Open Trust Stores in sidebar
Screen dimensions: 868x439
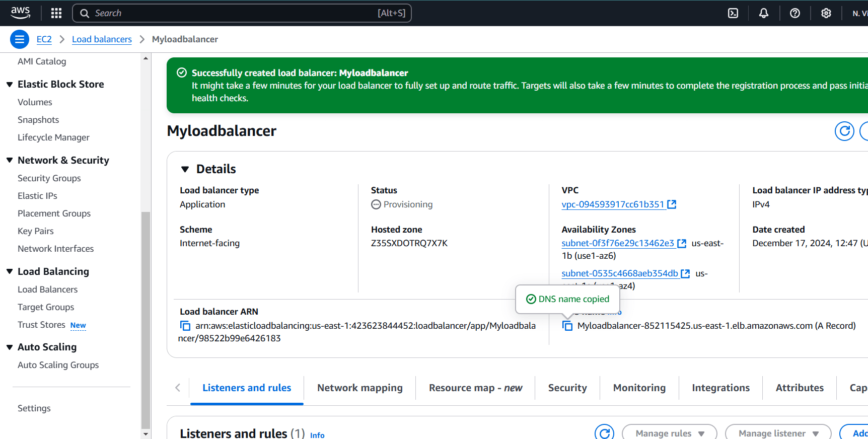pyautogui.click(x=41, y=325)
